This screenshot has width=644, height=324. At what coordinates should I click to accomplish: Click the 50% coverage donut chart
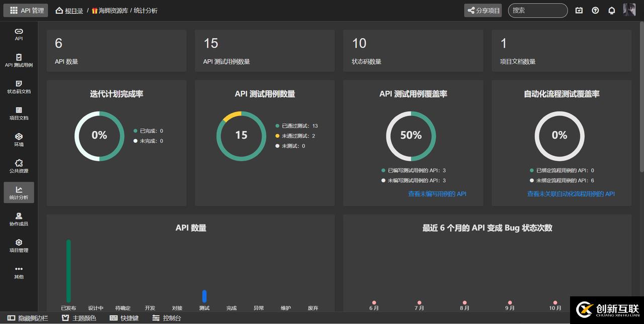coord(411,136)
